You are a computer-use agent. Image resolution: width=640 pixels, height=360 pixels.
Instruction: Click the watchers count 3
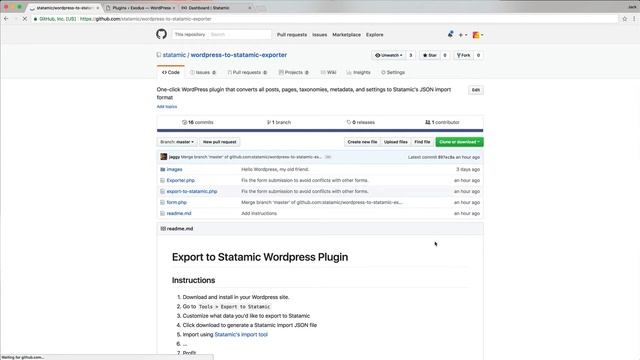pyautogui.click(x=411, y=55)
